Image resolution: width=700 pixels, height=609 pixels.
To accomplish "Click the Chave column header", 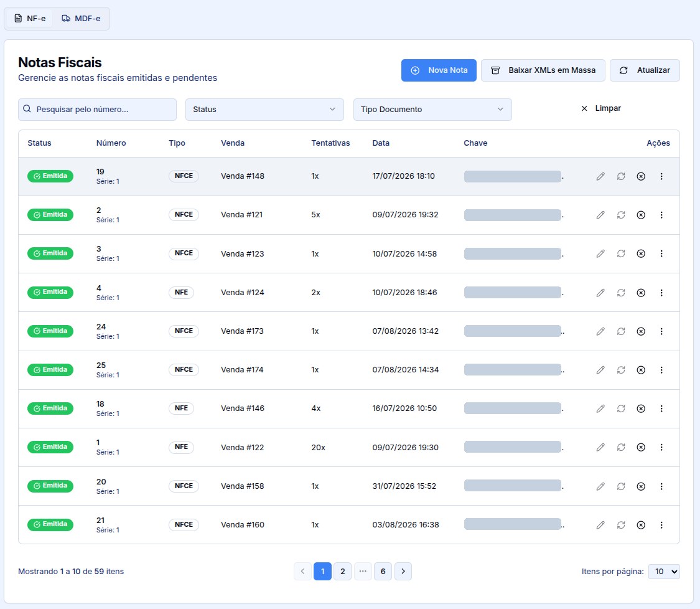I will 475,143.
